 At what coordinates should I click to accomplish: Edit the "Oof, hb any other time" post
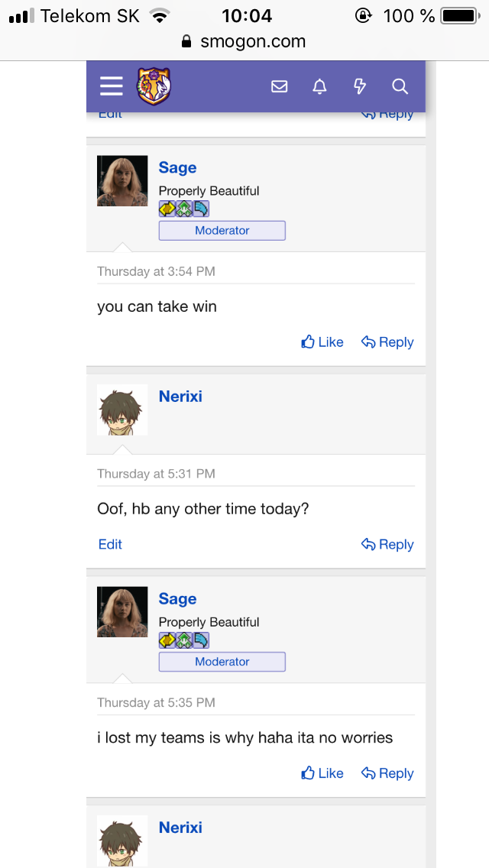click(x=110, y=544)
